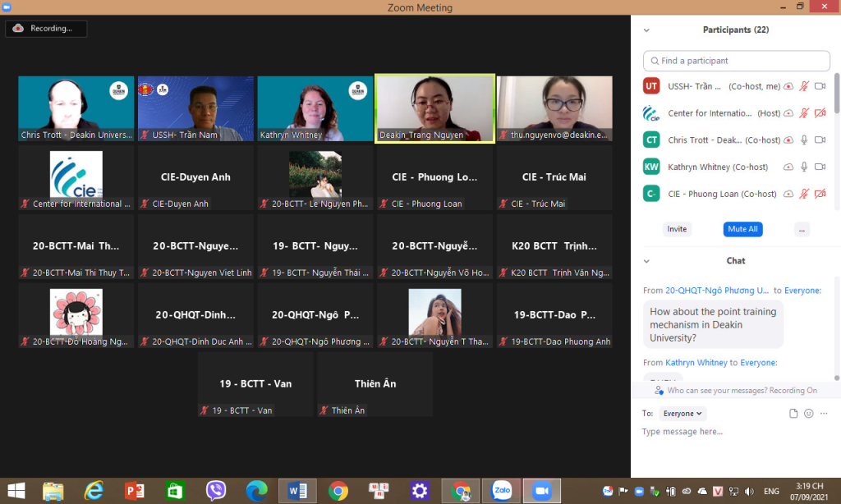Click recording icon for Kathryn Whitney row
841x504 pixels.
788,167
